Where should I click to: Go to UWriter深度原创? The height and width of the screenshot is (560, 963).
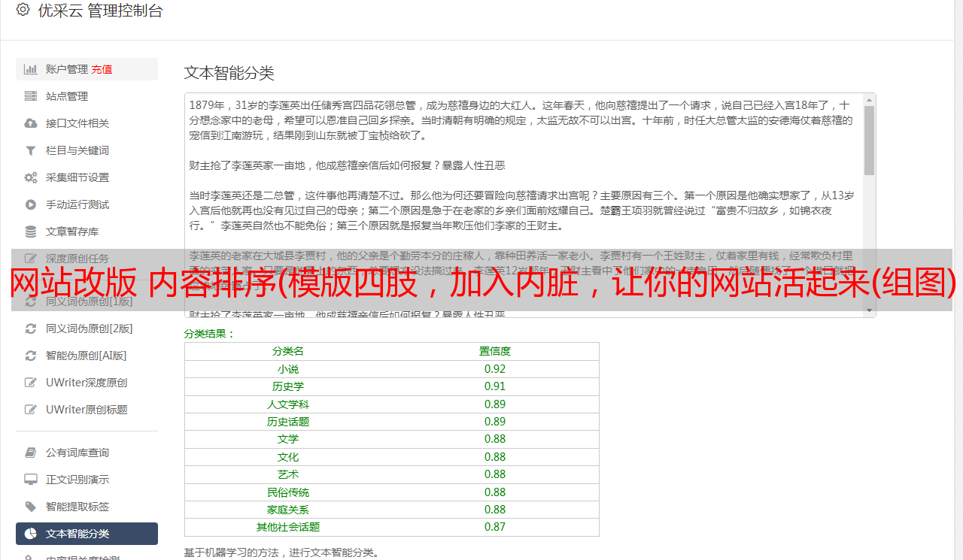87,383
